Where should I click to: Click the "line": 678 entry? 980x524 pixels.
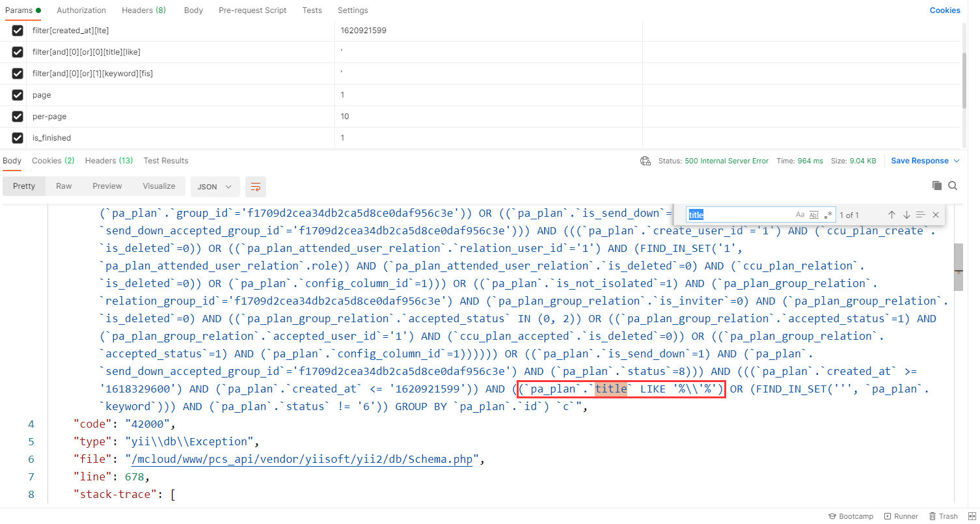click(x=112, y=476)
